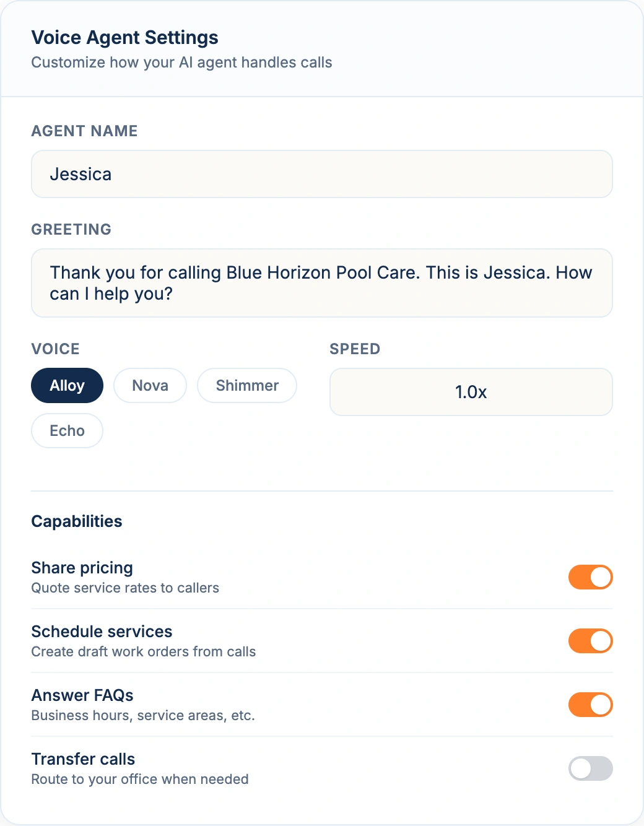Screen dimensions: 644x826
Task: Click the Transfer calls label
Action: point(84,759)
